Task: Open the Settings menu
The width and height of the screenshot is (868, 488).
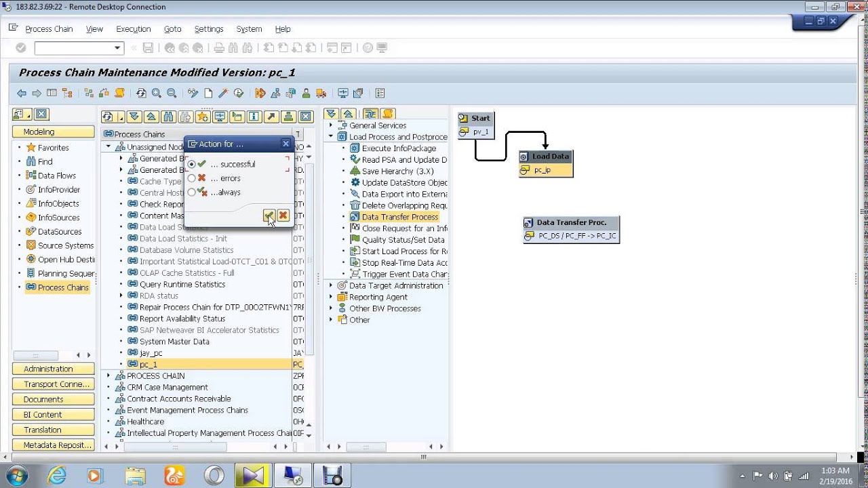Action: 209,29
